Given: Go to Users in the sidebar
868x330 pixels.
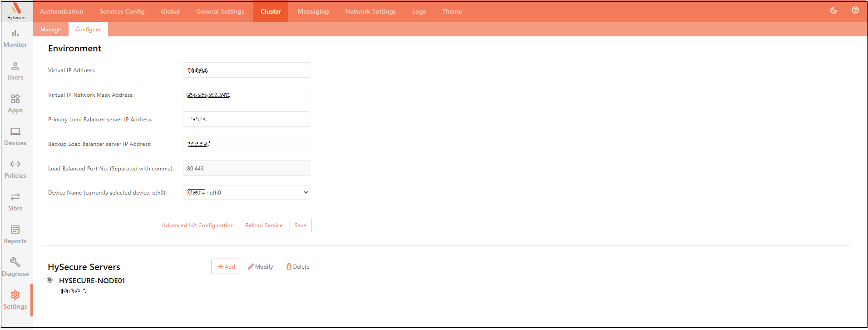Looking at the screenshot, I should 15,71.
